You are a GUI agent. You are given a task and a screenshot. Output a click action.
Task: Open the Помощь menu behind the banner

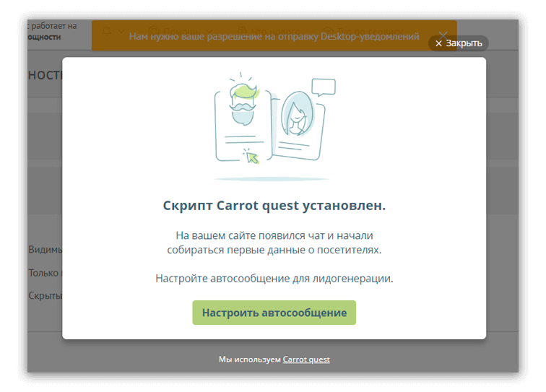click(181, 31)
